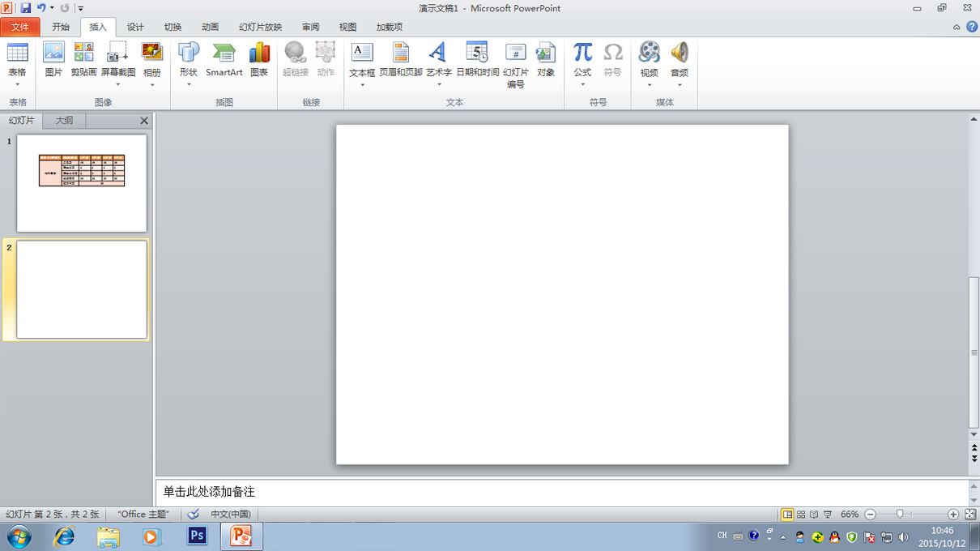980x551 pixels.
Task: Expand the 音频 audio dropdown
Action: click(680, 84)
